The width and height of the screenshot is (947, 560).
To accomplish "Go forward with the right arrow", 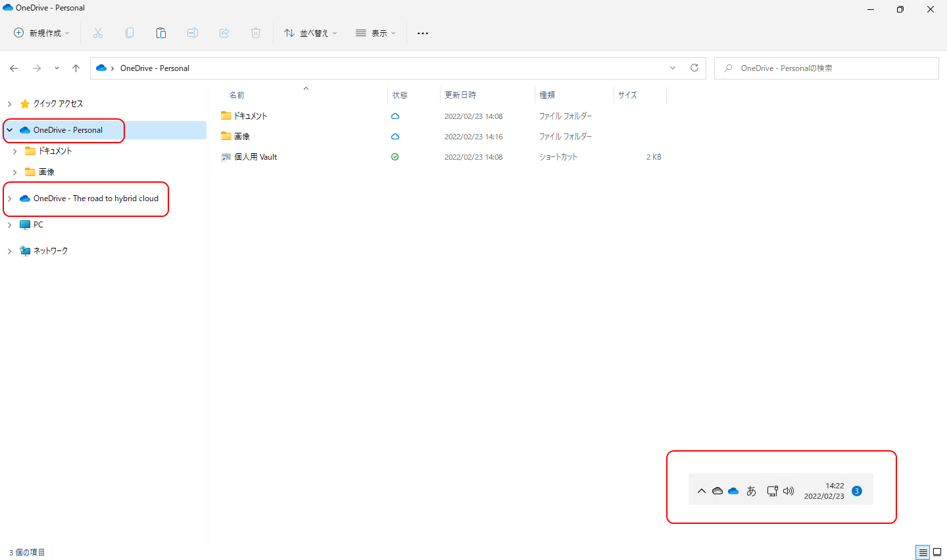I will click(x=37, y=68).
